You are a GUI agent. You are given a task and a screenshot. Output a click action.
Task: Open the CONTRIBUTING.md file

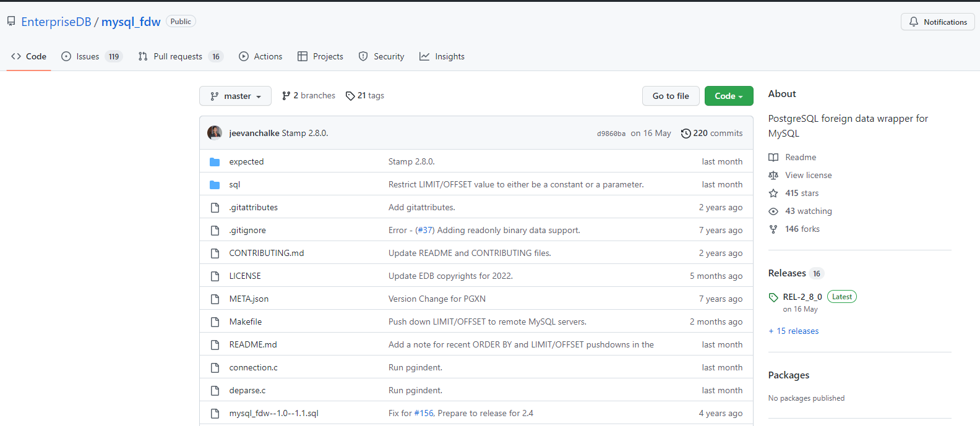click(267, 253)
